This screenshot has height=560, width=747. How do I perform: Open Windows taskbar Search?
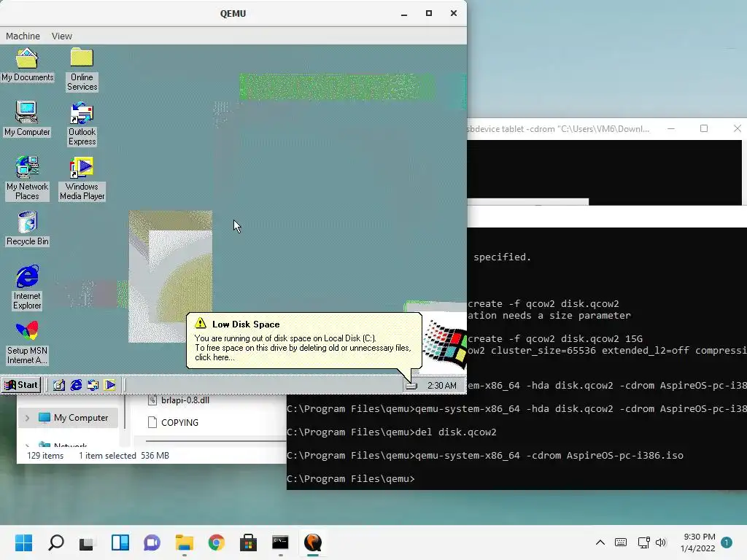[55, 542]
